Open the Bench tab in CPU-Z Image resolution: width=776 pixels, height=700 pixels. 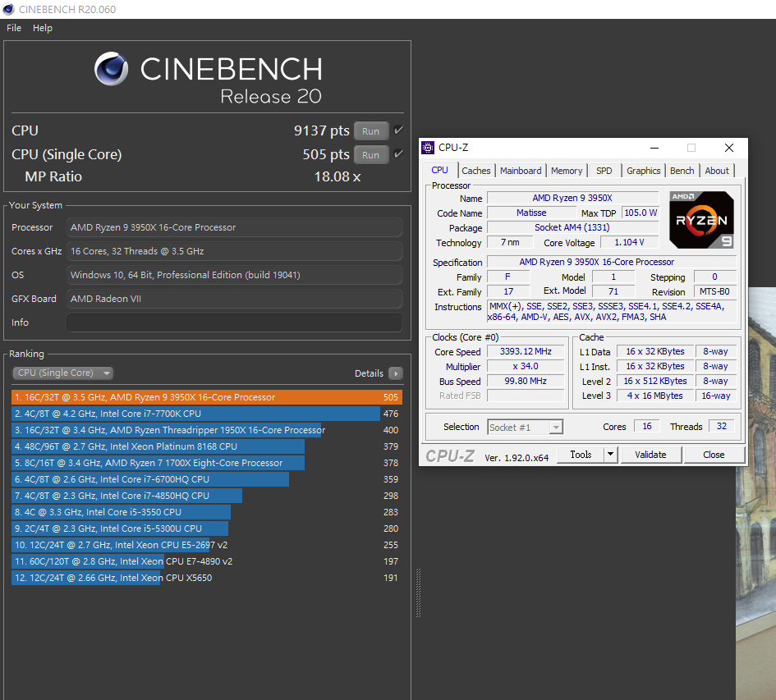coord(682,171)
